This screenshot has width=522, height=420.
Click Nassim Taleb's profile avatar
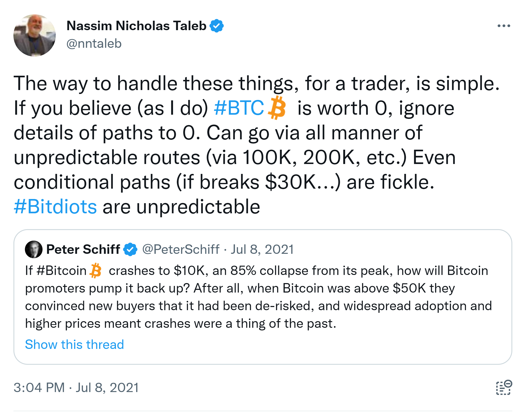[35, 35]
